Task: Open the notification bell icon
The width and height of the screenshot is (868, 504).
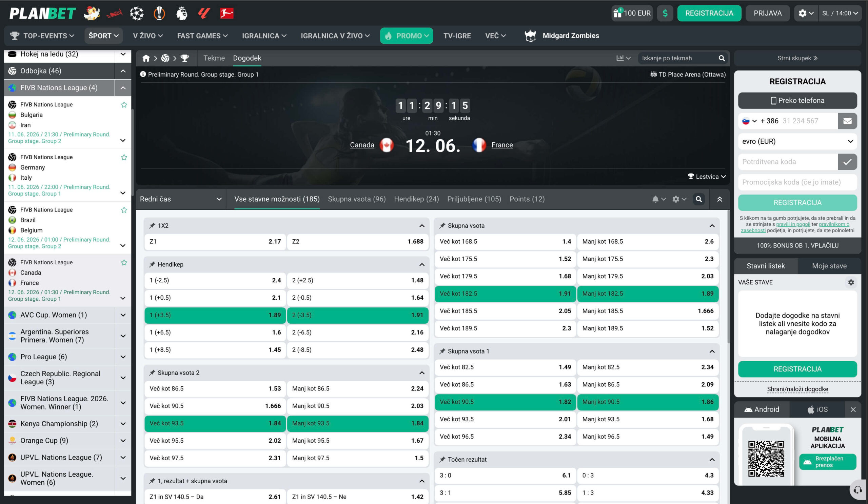Action: point(655,199)
